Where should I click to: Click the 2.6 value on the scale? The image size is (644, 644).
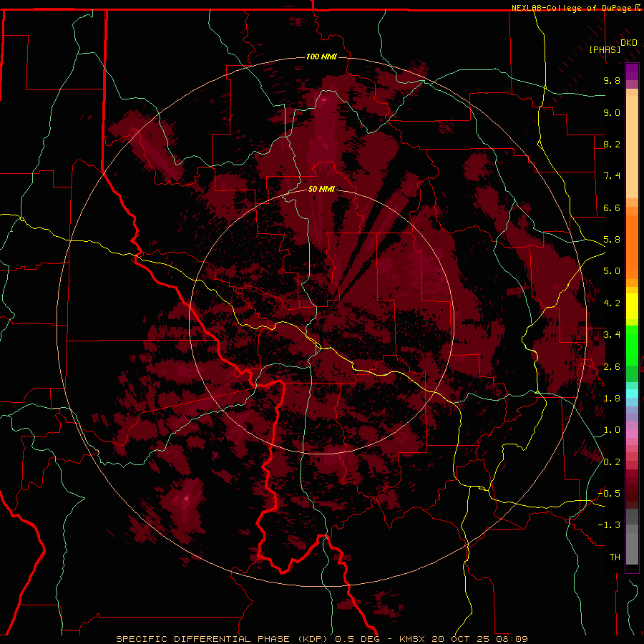tap(612, 367)
